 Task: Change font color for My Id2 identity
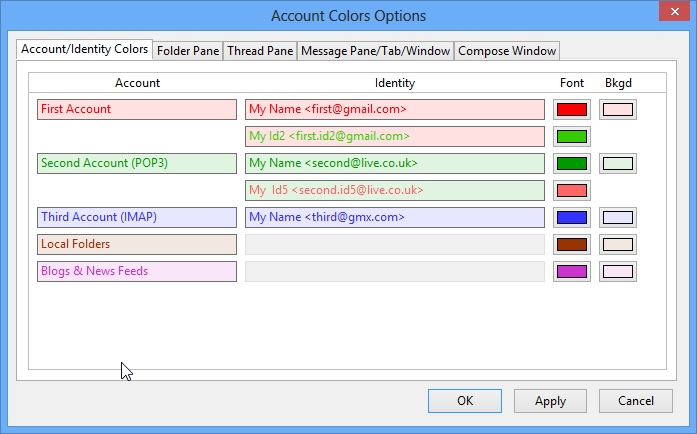[572, 137]
